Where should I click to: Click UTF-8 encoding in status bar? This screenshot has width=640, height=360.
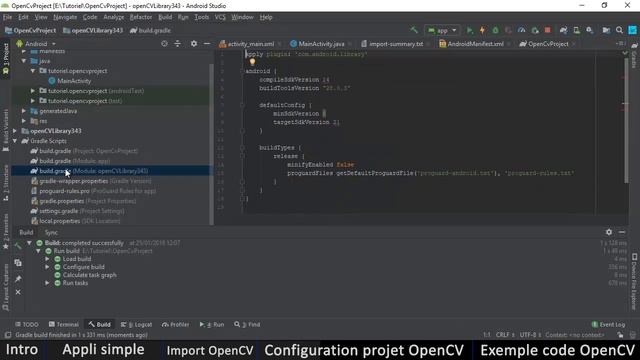tap(530, 335)
